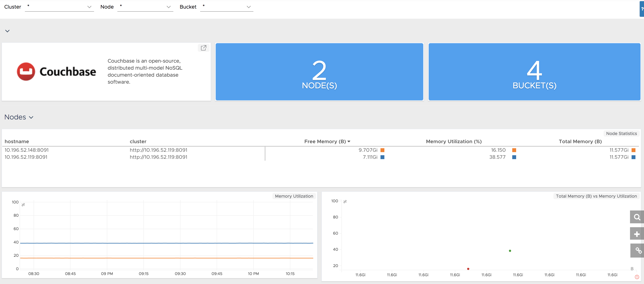The width and height of the screenshot is (644, 284).
Task: Click the red alert icon below scatter chart
Action: [x=637, y=277]
